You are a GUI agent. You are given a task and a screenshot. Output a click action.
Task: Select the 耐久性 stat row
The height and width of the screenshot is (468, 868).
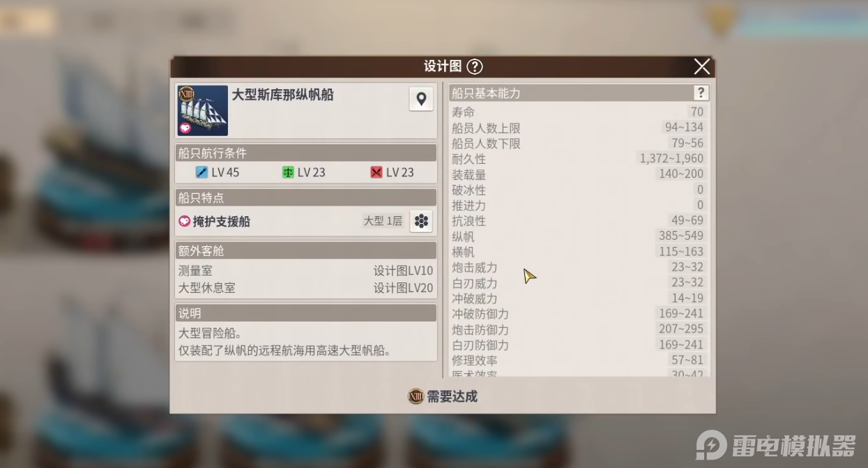(x=579, y=158)
